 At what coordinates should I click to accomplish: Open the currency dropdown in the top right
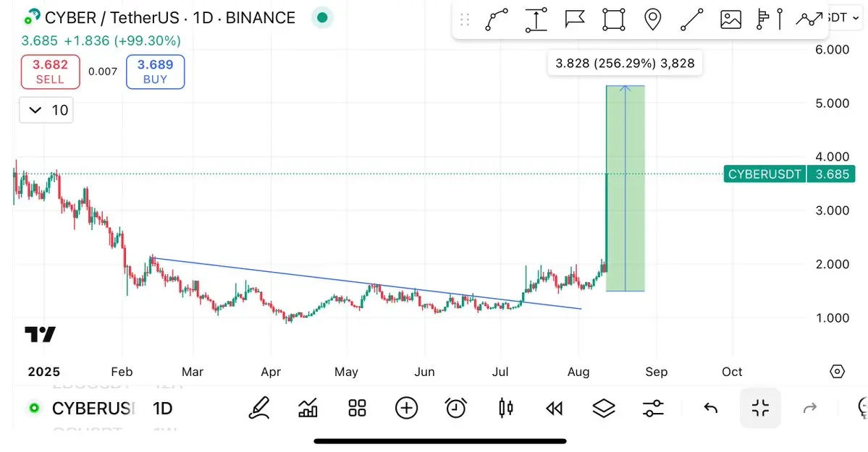[845, 17]
